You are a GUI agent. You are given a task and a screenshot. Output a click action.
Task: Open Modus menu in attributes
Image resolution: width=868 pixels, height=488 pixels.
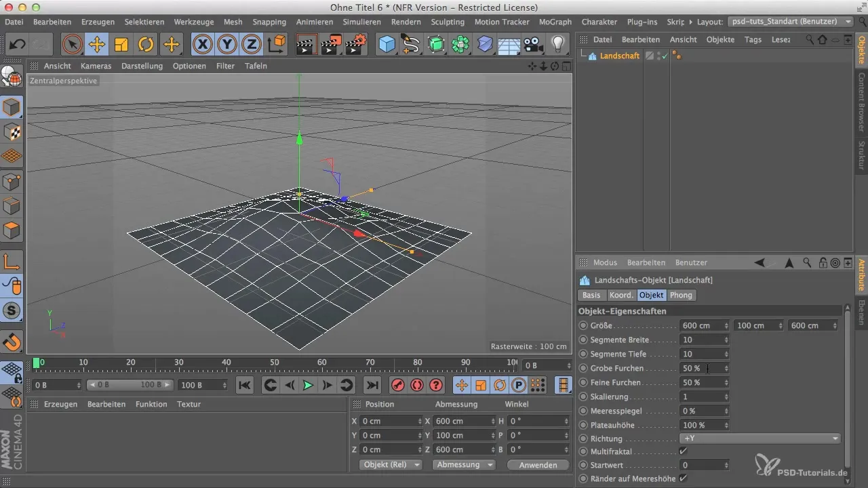pos(605,262)
